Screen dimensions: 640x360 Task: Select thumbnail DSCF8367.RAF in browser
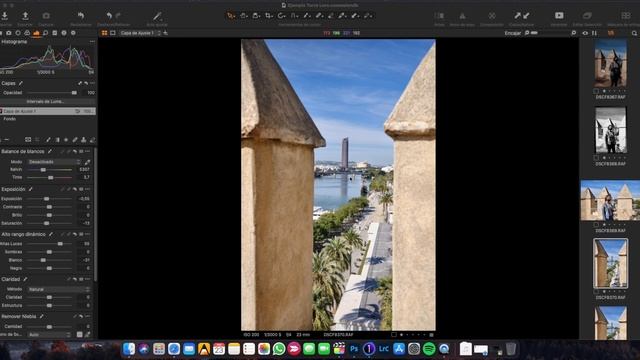tap(611, 63)
